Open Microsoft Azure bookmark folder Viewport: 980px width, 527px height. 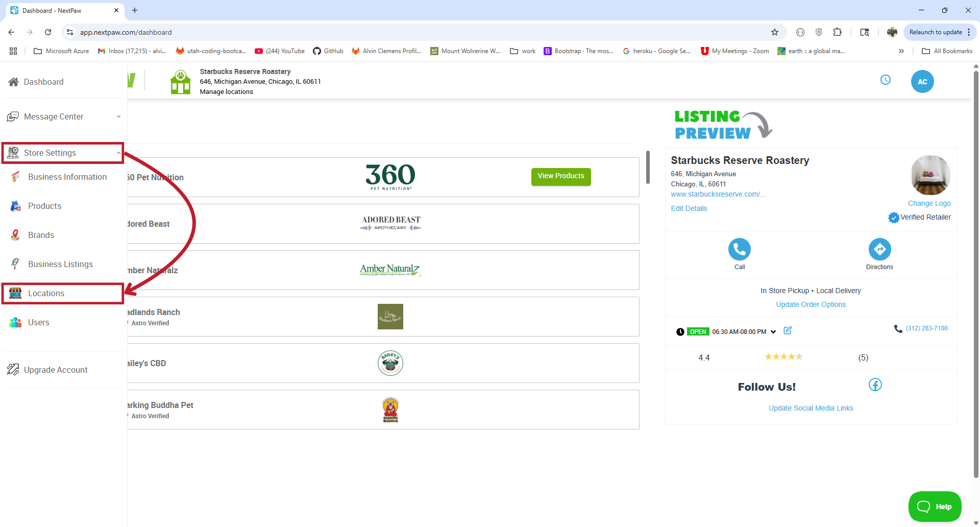[x=61, y=51]
